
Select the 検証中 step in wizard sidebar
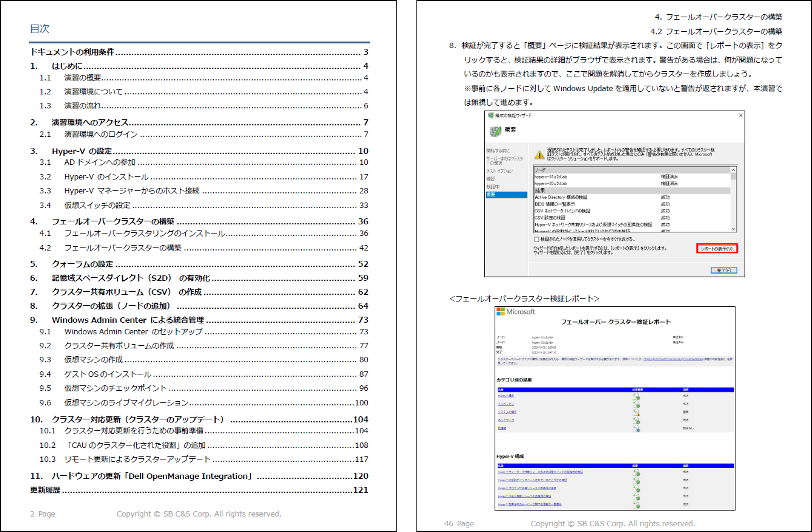(x=493, y=187)
